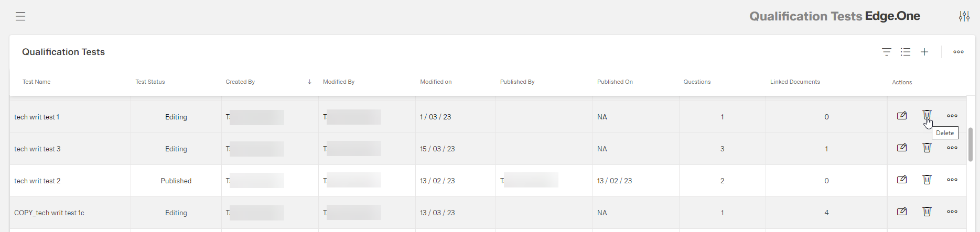The width and height of the screenshot is (980, 232).
Task: Click linked documents count 4 for COPY test
Action: pyautogui.click(x=826, y=213)
